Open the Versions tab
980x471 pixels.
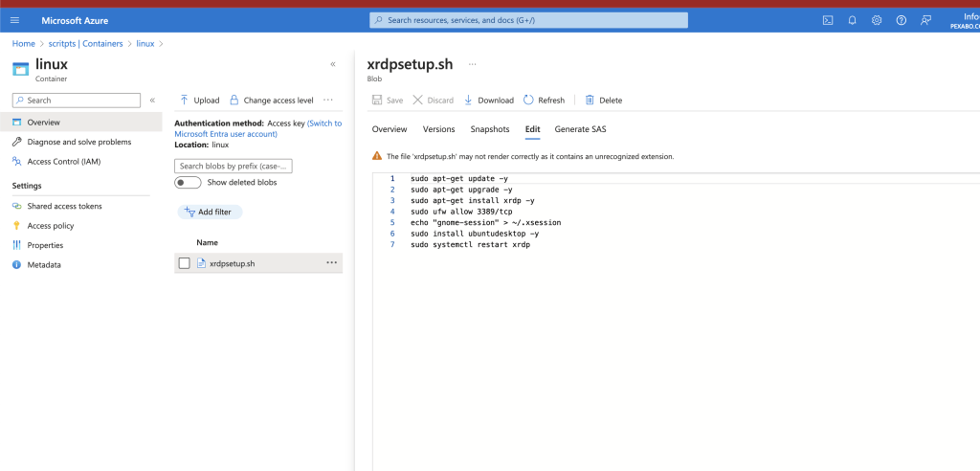click(x=438, y=129)
